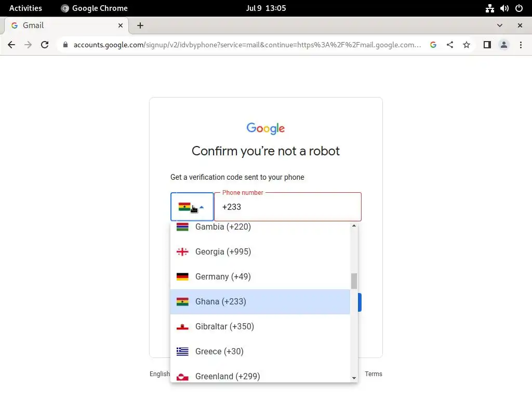This screenshot has height=399, width=532.
Task: Open the power menu icon
Action: tap(519, 8)
